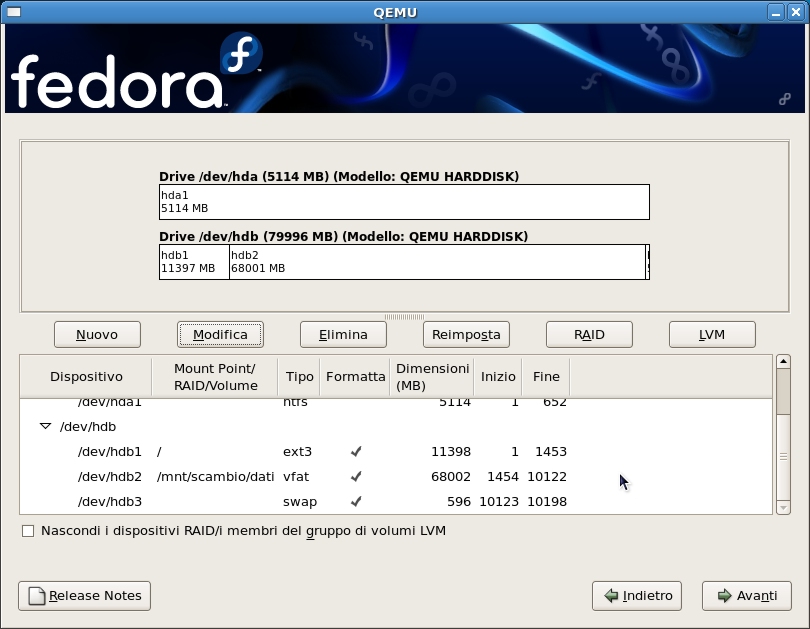Sort by the Mount Point/RAID/Volume column header
This screenshot has height=629, width=810.
click(x=215, y=376)
